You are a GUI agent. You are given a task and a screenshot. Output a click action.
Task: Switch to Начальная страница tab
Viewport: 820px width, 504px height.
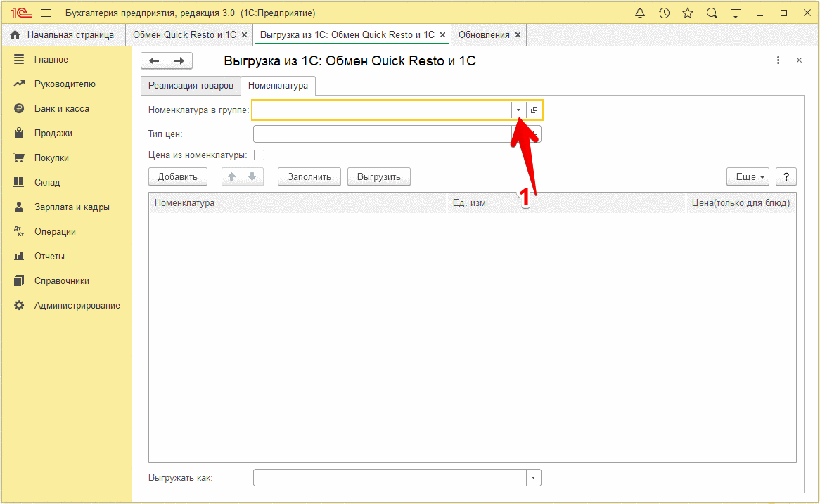coord(64,35)
